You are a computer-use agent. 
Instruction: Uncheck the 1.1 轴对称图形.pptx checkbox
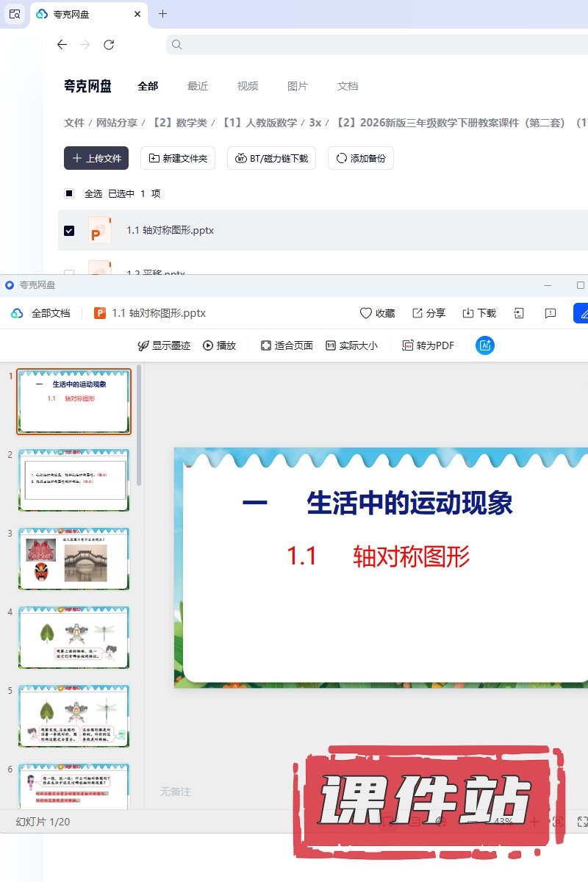pyautogui.click(x=69, y=230)
